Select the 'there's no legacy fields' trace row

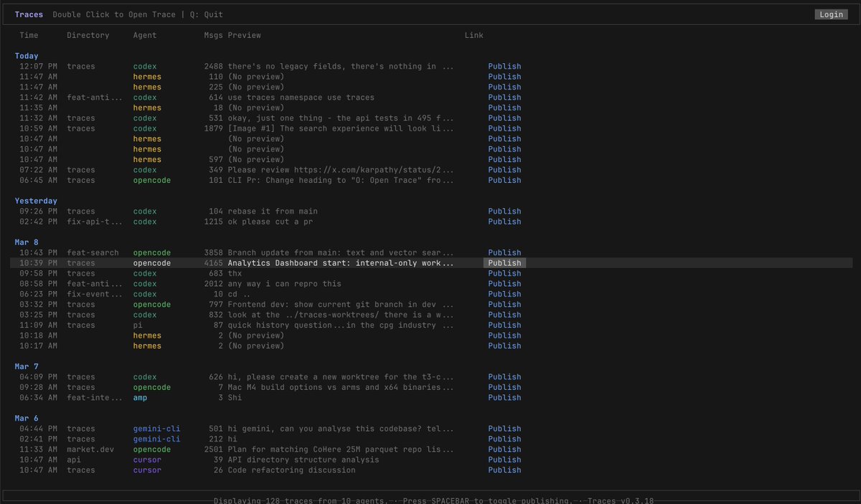click(430, 67)
